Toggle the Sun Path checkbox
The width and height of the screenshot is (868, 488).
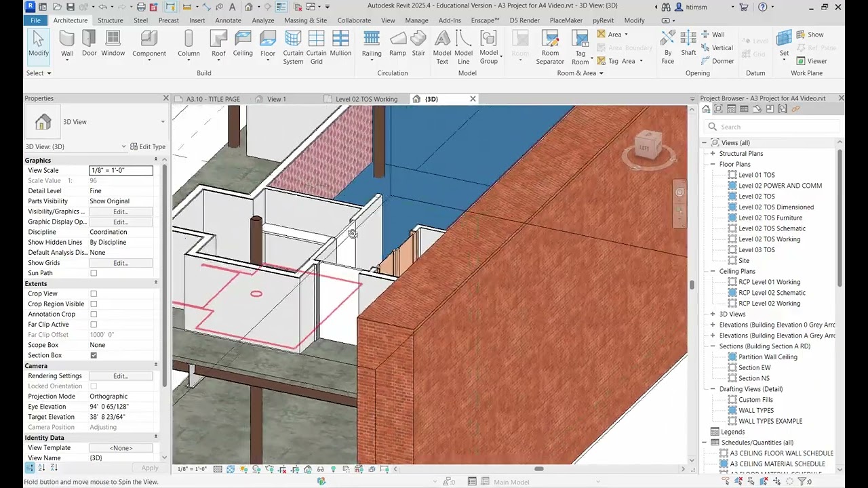94,273
